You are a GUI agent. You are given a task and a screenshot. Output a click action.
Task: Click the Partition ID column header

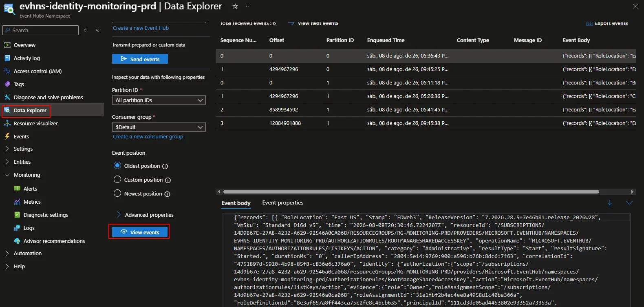pyautogui.click(x=340, y=40)
